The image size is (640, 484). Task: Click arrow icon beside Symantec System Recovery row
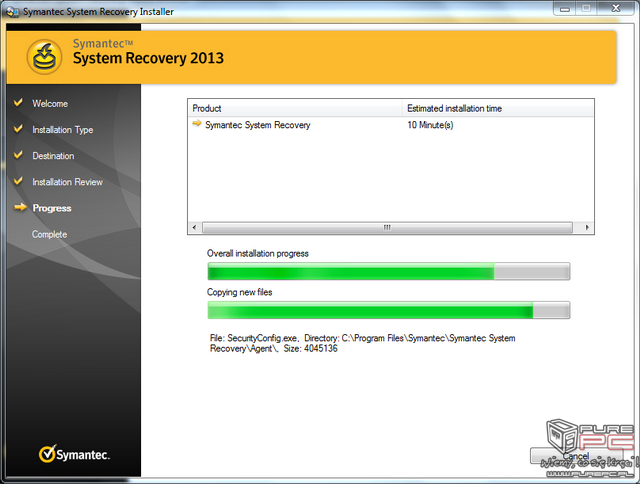(197, 123)
